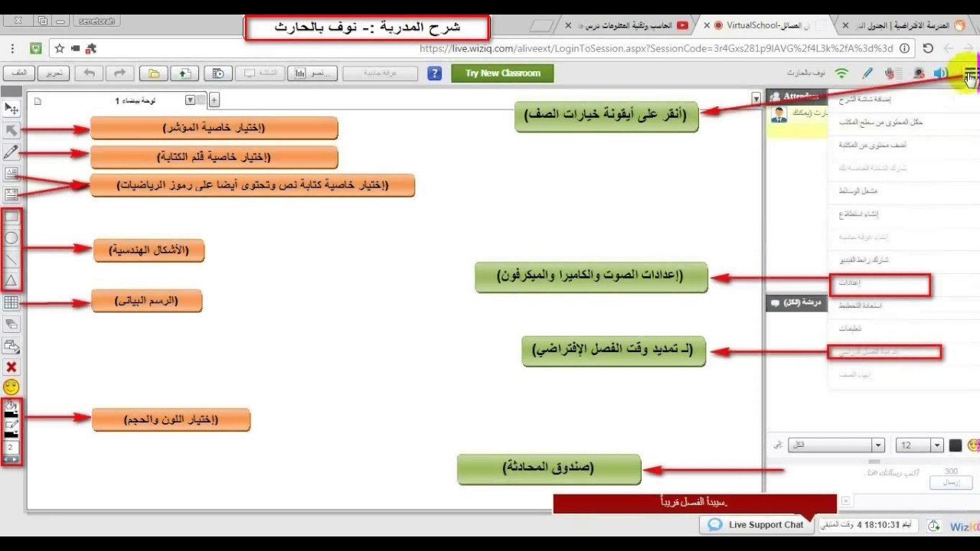Click the redo arrow button
This screenshot has height=551, width=980.
[119, 73]
